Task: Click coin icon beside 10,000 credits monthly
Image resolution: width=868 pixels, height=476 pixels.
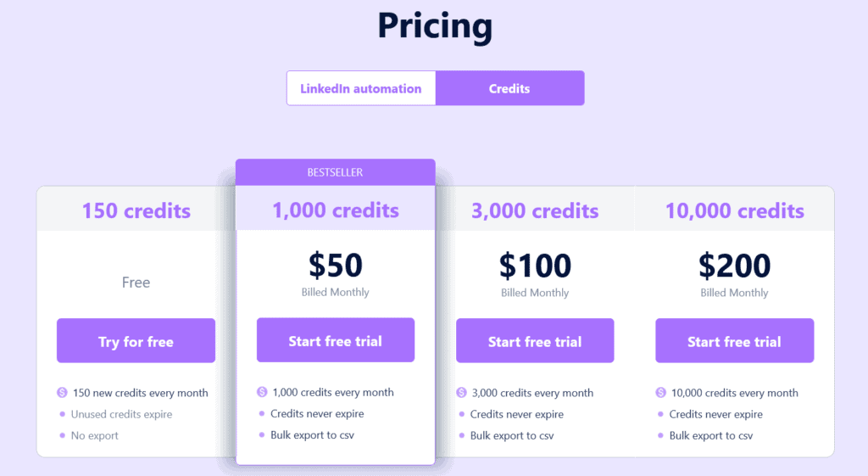Action: 661,393
